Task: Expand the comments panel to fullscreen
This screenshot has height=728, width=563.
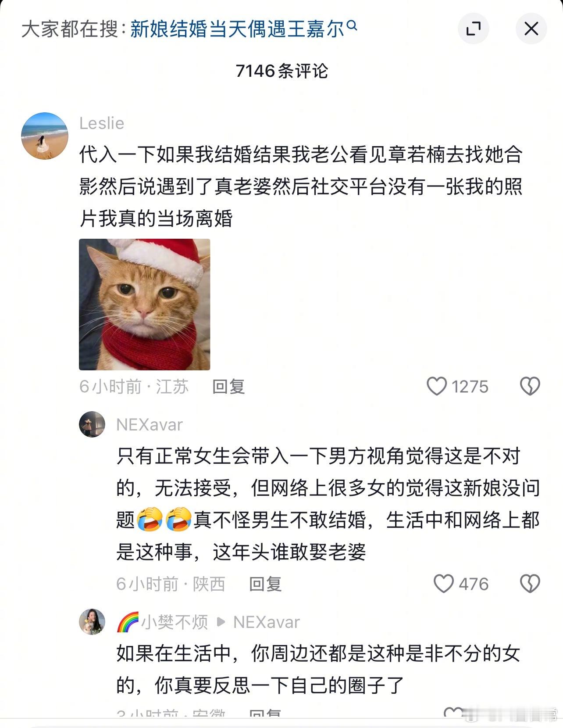Action: (x=474, y=29)
